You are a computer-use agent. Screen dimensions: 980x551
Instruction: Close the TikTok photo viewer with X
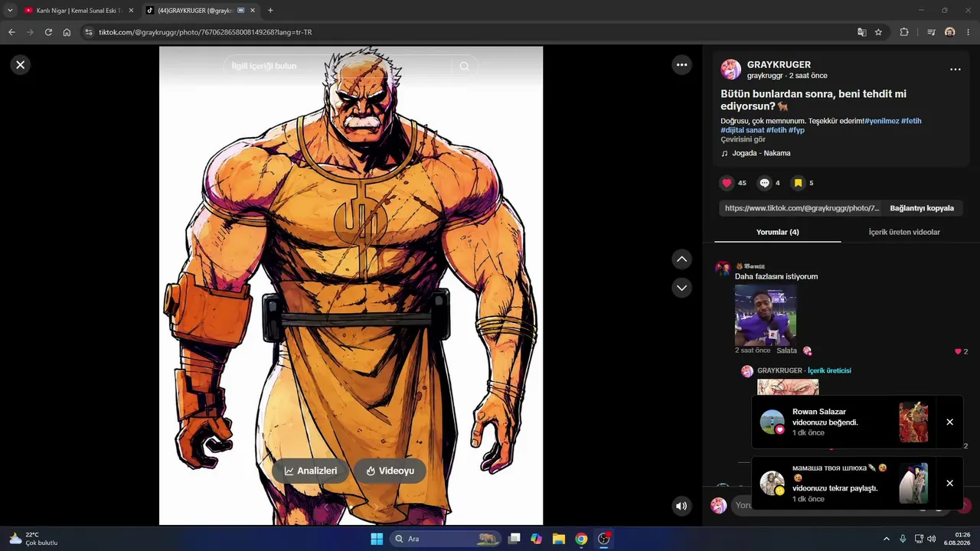[x=21, y=65]
